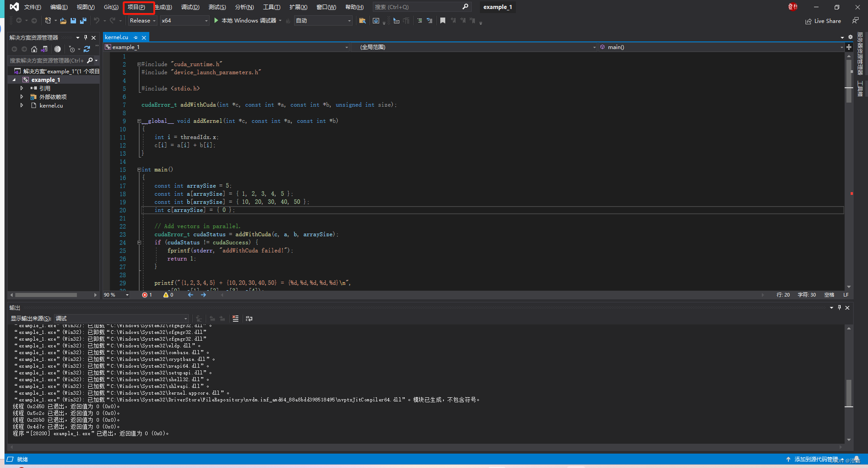Toggle a bookmark with the bookmark icon
The width and height of the screenshot is (868, 468).
click(443, 21)
